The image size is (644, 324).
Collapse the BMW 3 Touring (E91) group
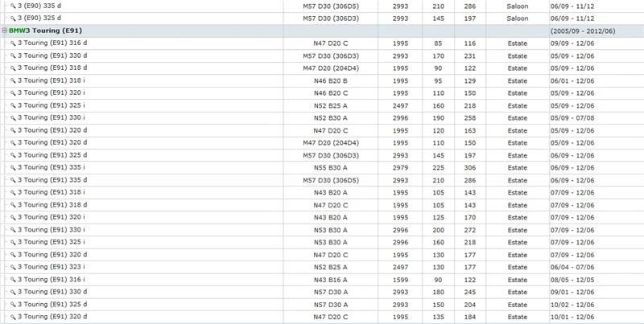point(5,31)
